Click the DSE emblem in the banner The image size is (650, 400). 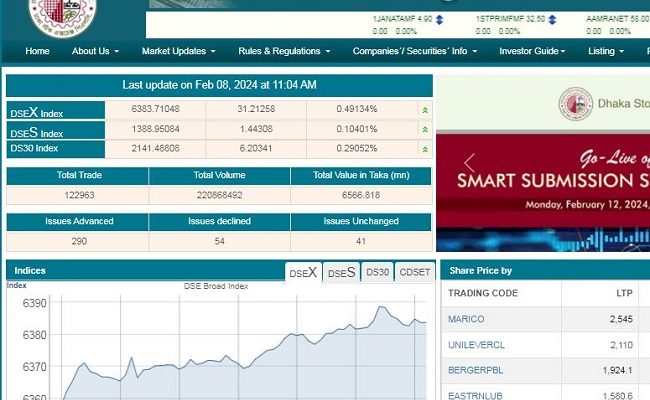tap(575, 103)
